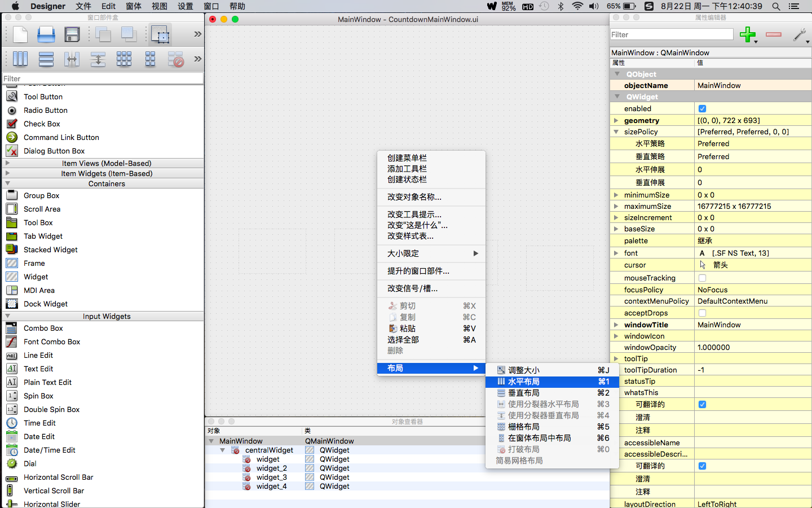Pick the Time Edit widget

pos(39,423)
